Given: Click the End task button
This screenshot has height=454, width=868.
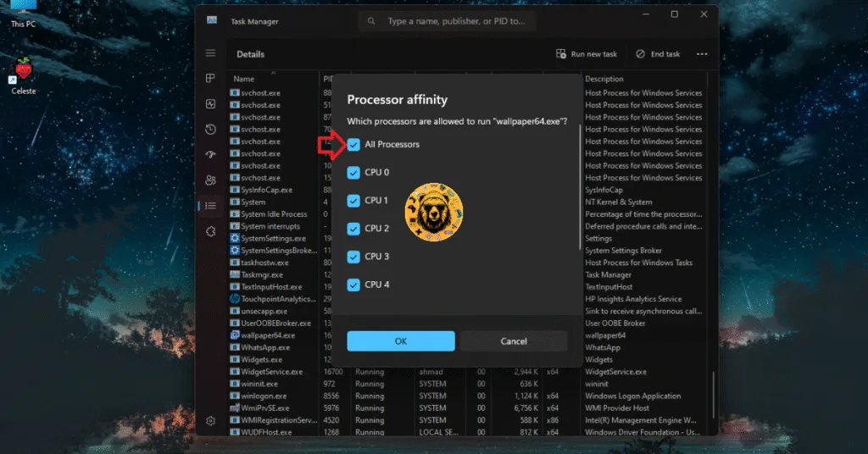Looking at the screenshot, I should [658, 53].
